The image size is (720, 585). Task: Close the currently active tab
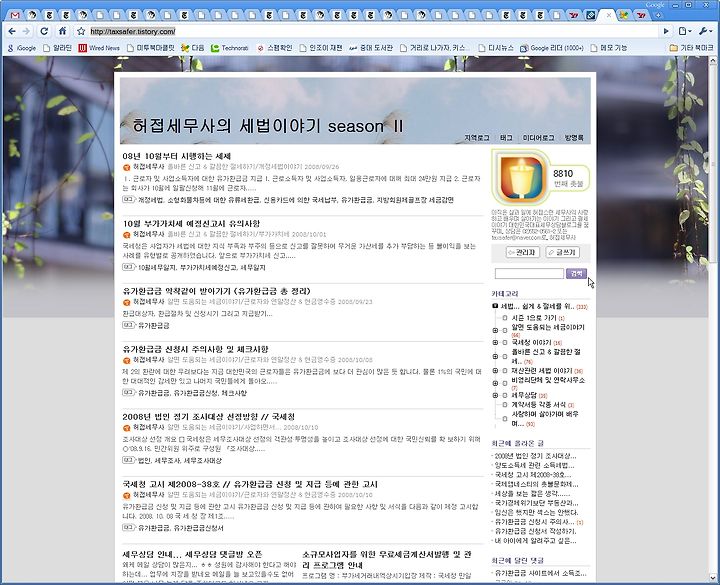pyautogui.click(x=608, y=15)
